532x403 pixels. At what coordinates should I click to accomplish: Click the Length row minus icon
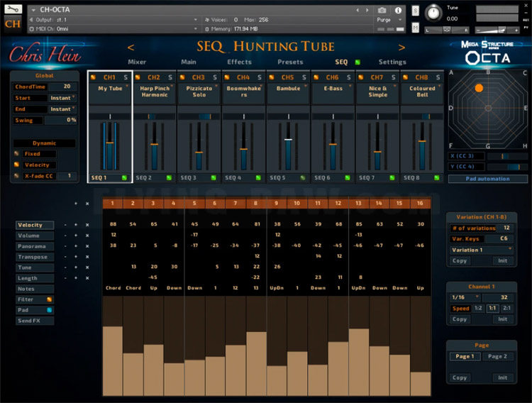click(x=65, y=278)
